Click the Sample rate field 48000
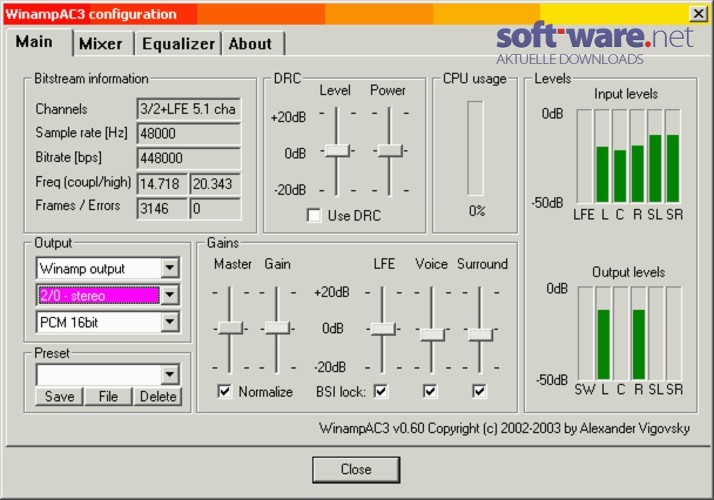The image size is (714, 500). pos(189,133)
